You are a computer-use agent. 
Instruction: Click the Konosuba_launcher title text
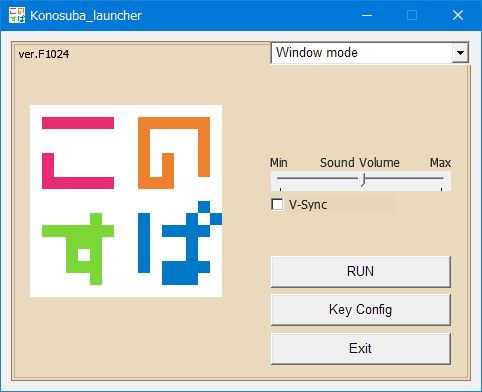point(86,16)
